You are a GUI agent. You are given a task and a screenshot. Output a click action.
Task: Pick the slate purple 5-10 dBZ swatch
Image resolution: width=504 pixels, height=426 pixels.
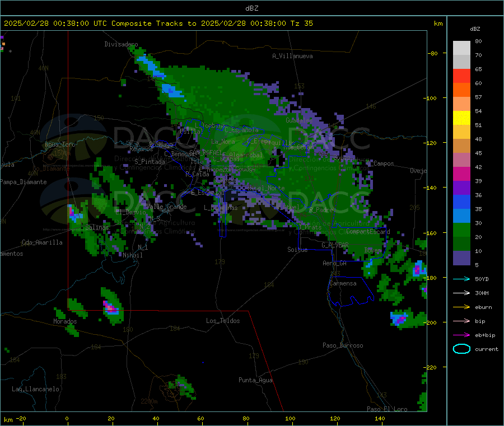point(461,258)
